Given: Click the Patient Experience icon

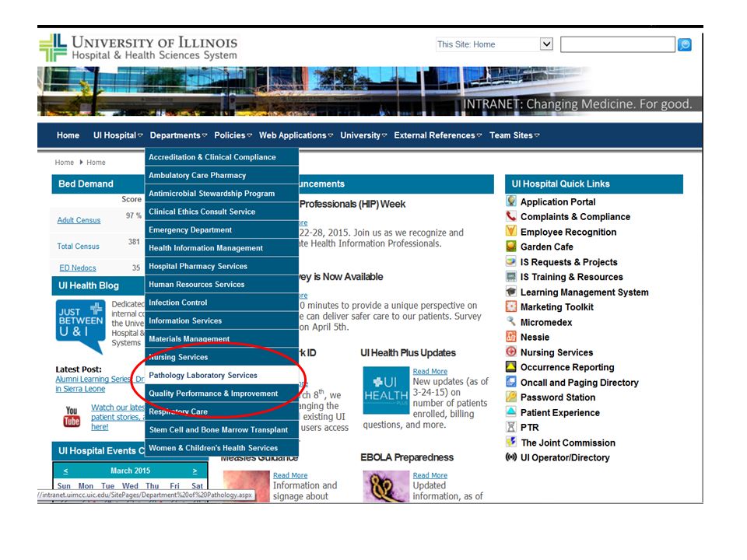Looking at the screenshot, I should [511, 412].
